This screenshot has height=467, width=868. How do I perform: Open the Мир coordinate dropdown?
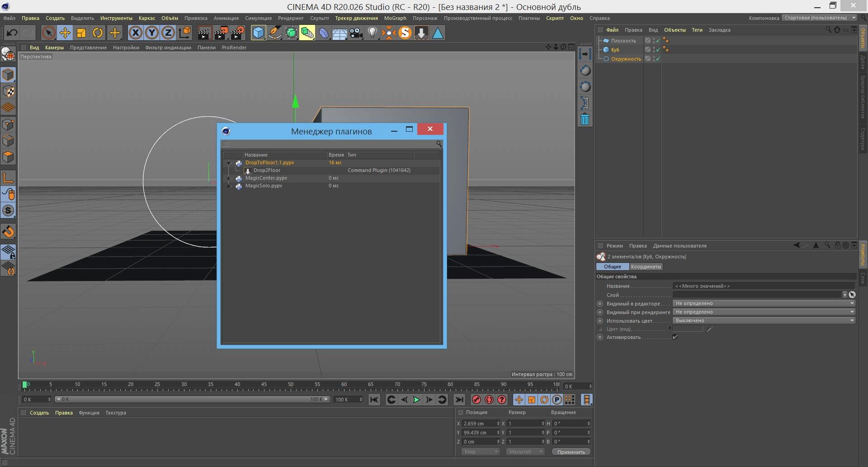480,452
